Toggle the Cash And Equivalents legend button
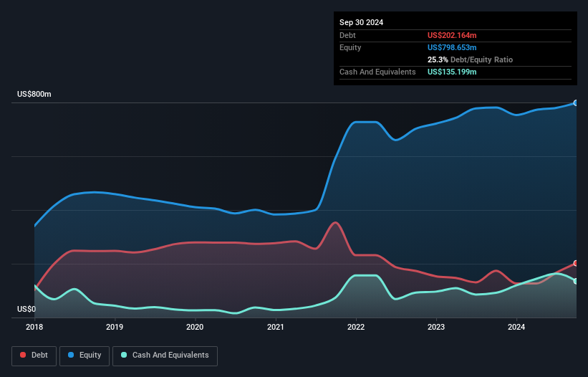Screen dimensions: 588x377 click(165, 355)
